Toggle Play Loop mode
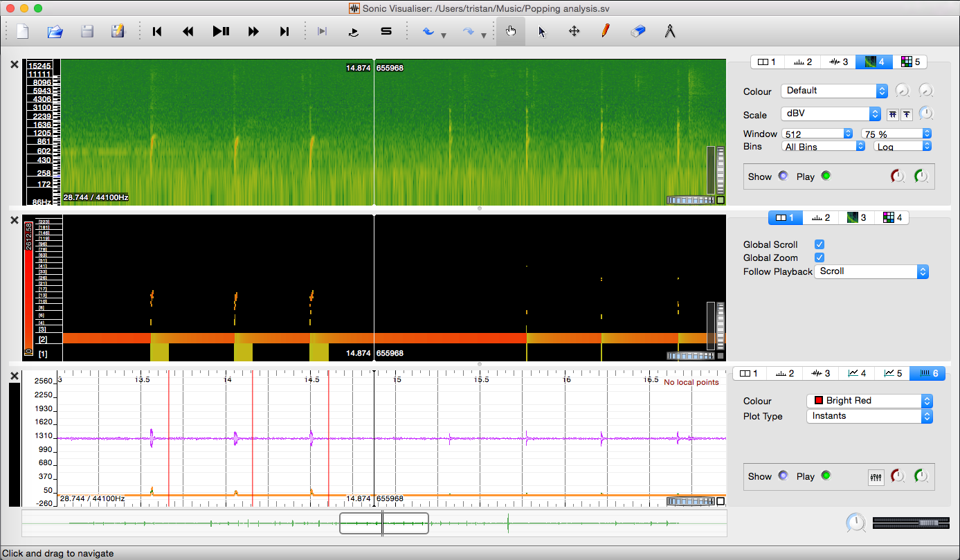Screen dimensions: 960x560 354,31
